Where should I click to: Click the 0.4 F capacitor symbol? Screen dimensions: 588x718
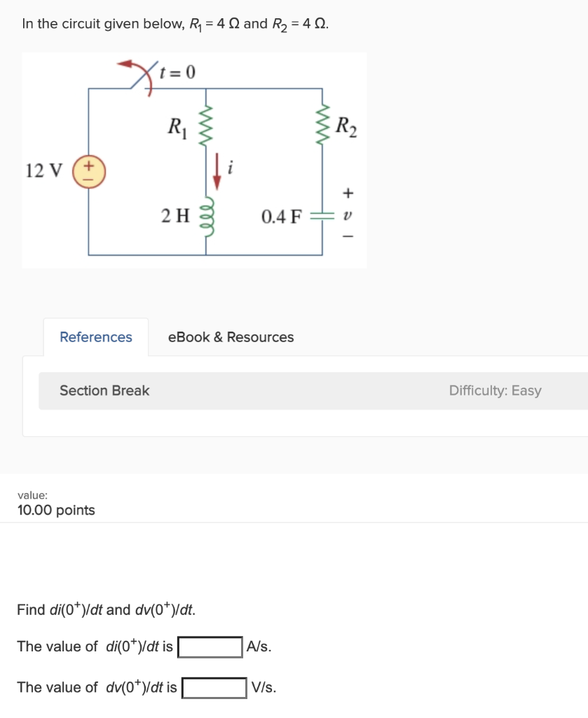322,214
